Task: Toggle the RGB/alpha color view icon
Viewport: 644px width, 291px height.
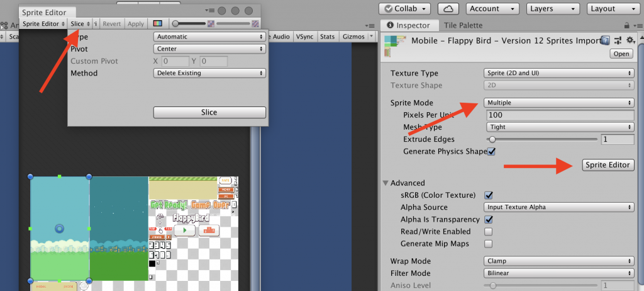Action: tap(158, 24)
